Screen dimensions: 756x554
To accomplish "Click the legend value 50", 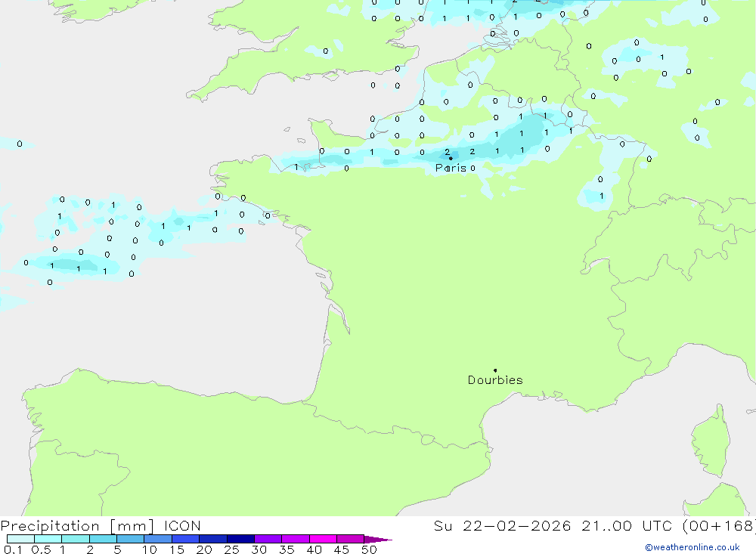I will 369,549.
